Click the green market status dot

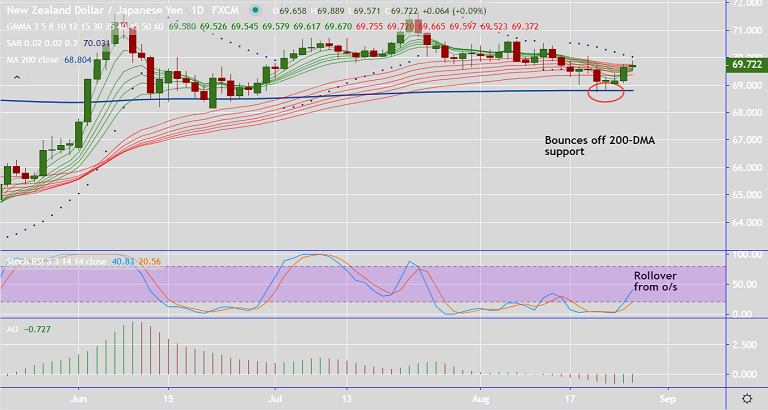255,10
